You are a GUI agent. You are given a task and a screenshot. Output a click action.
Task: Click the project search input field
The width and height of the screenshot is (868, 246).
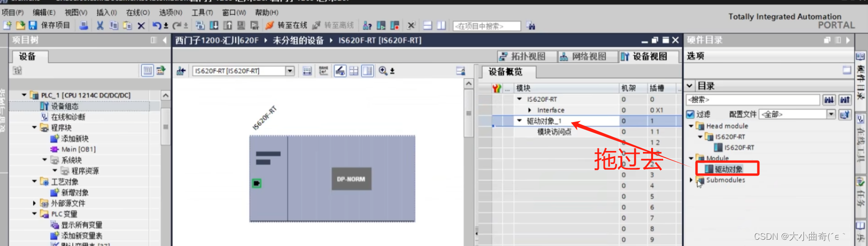pyautogui.click(x=487, y=26)
